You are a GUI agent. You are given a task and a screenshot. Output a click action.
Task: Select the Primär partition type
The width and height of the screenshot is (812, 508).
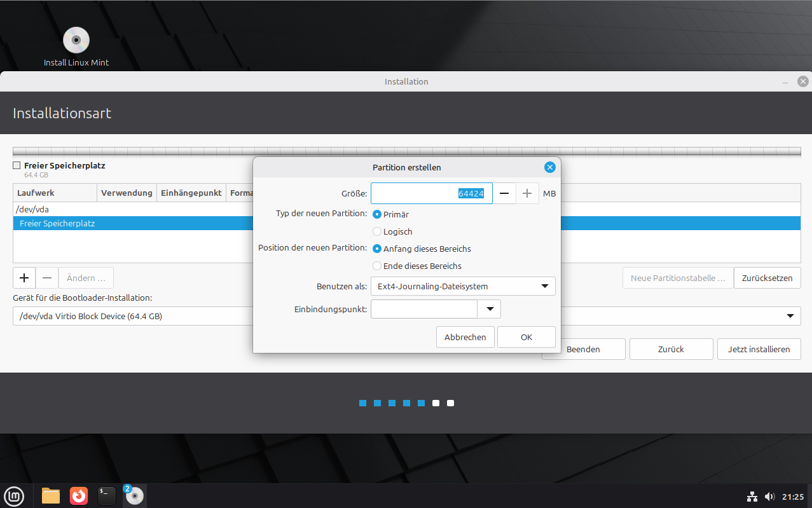[377, 215]
